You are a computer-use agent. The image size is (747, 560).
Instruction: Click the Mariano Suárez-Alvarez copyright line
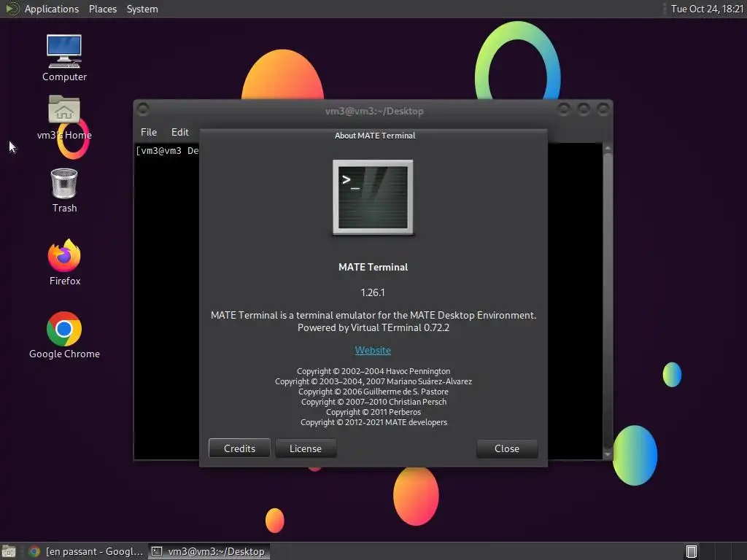pos(373,381)
